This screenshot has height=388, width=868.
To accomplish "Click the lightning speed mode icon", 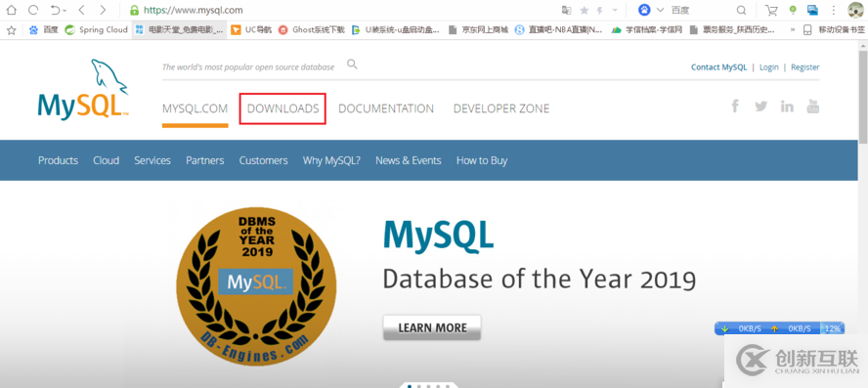I will [x=600, y=10].
